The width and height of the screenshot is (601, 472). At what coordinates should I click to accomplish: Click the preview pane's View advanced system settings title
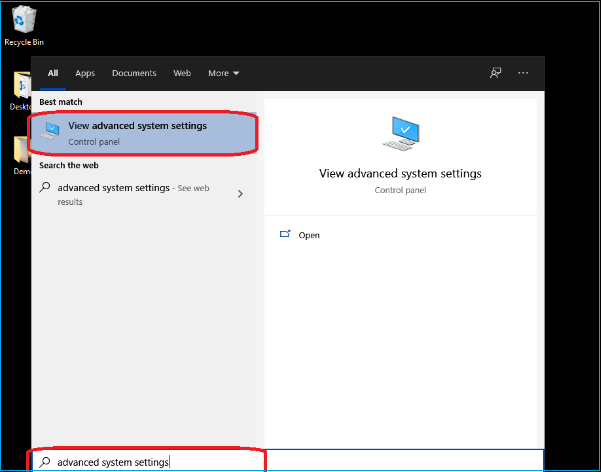tap(400, 173)
